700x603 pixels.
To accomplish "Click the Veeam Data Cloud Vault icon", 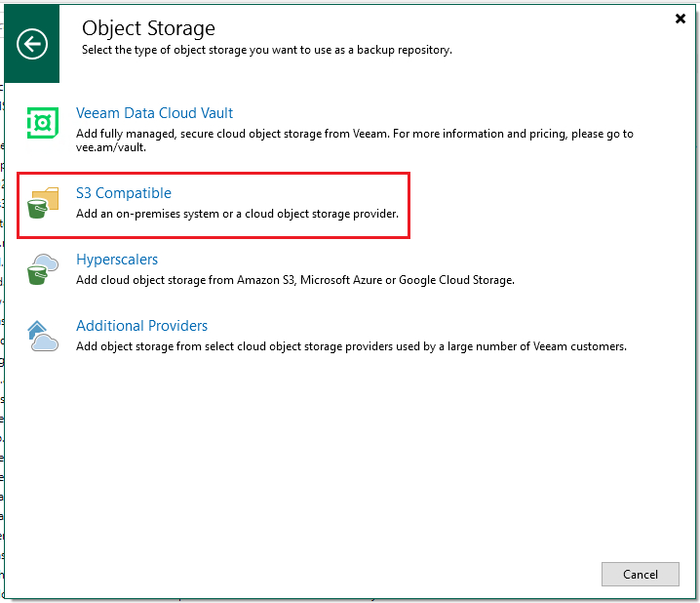I will (x=43, y=123).
